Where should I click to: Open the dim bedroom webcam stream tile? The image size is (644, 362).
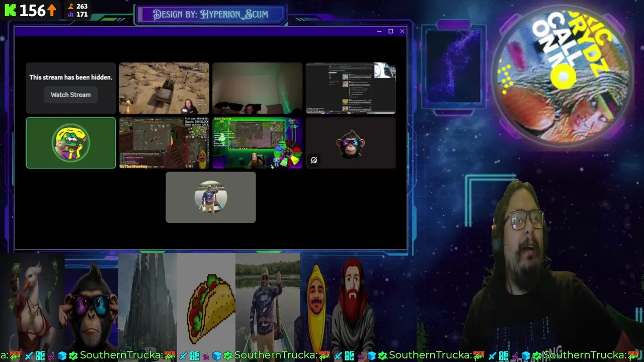coord(257,88)
